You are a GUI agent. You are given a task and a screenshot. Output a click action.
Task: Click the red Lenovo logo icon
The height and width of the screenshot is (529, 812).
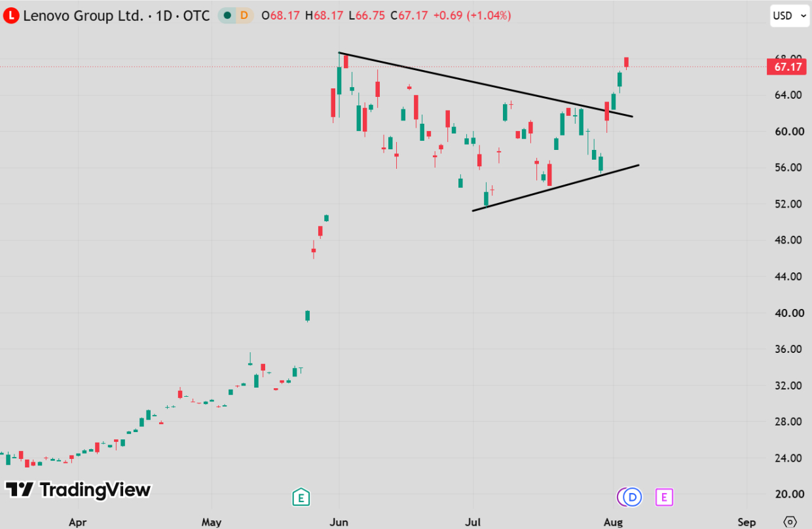click(11, 16)
